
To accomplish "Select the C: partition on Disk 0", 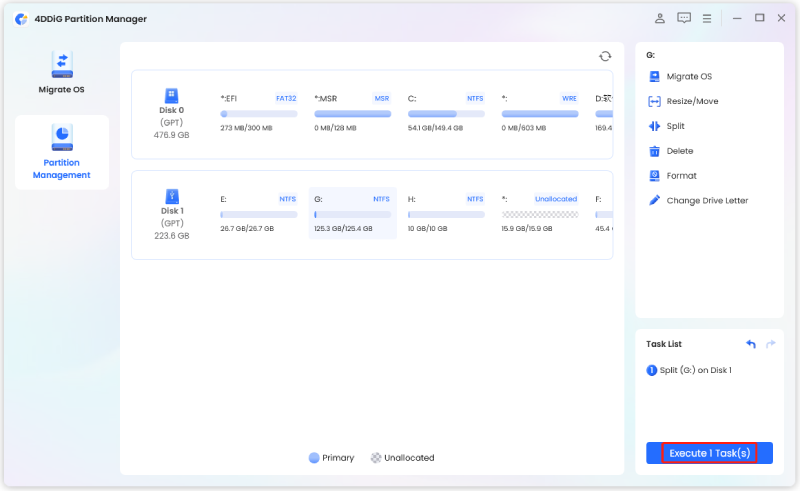I will tap(446, 113).
